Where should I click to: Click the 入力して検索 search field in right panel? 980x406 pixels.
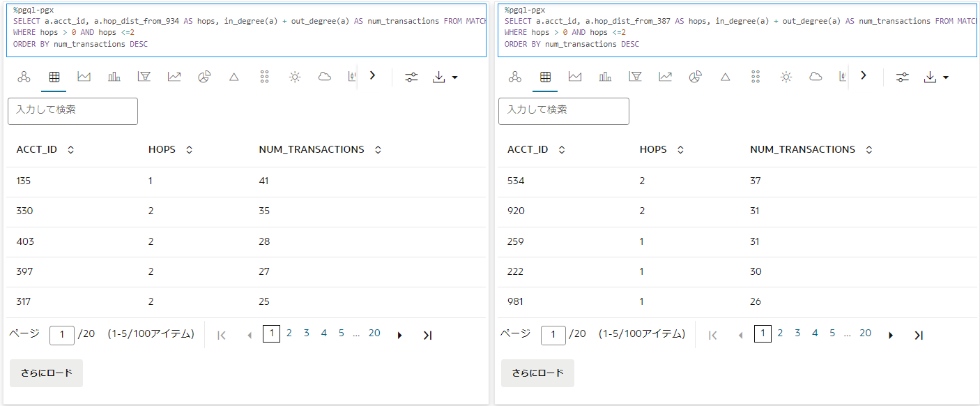coord(563,111)
